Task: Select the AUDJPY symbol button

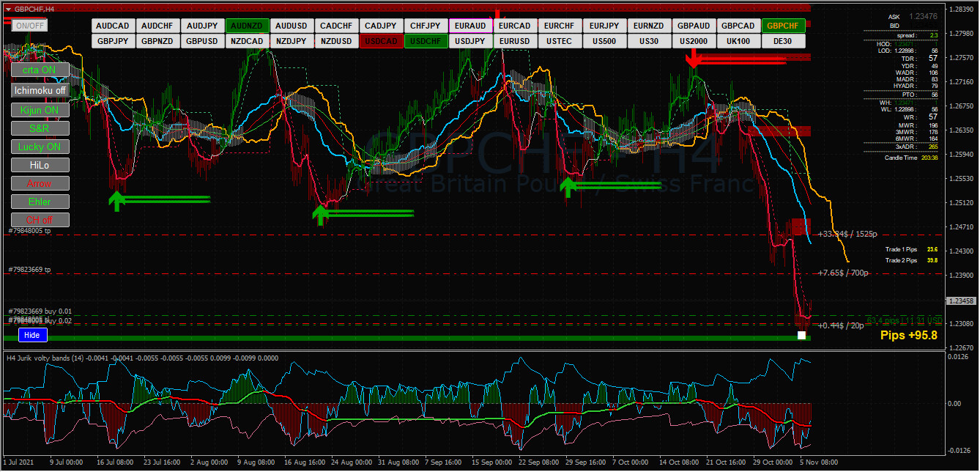Action: [202, 26]
